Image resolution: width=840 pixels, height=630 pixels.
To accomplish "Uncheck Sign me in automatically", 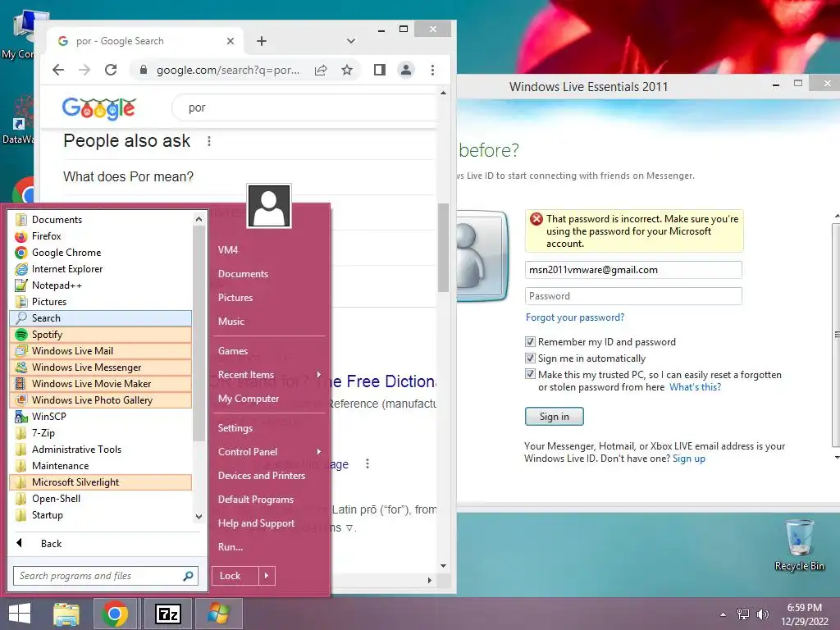I will click(x=531, y=358).
